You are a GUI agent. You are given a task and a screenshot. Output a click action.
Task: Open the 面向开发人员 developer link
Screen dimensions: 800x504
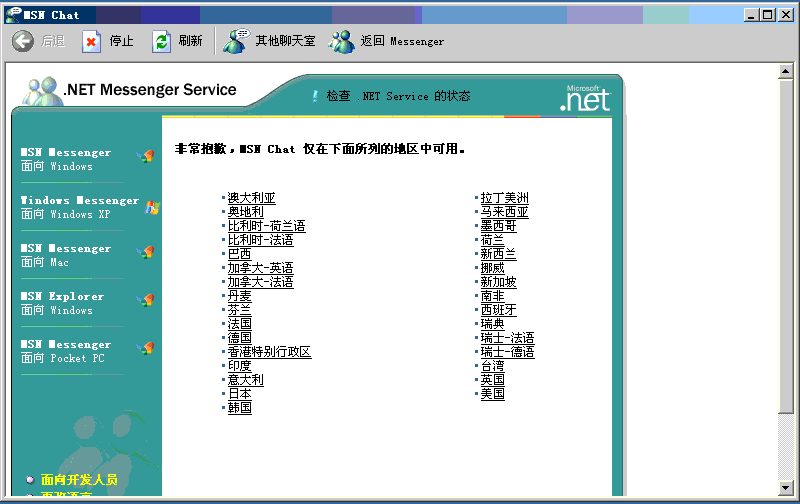[x=79, y=480]
